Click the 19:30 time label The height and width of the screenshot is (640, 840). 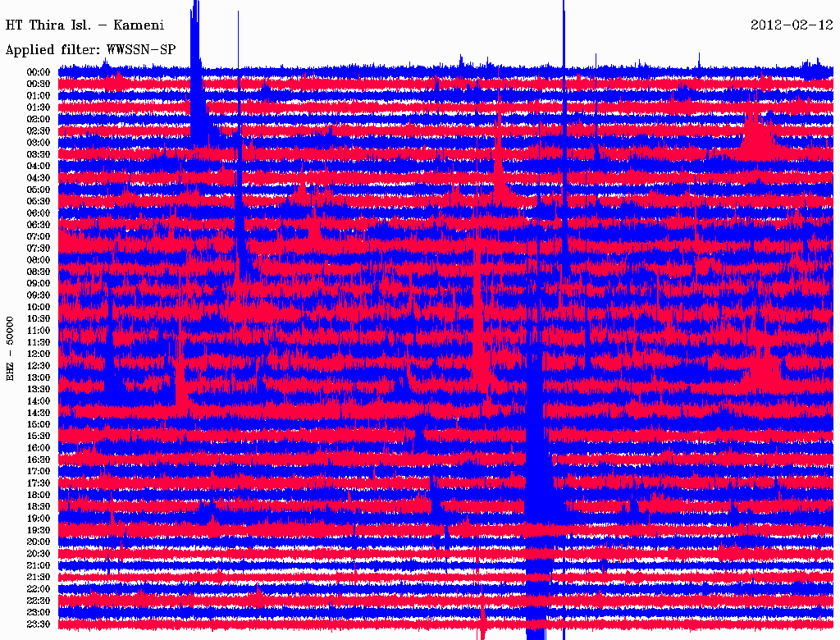(x=39, y=531)
